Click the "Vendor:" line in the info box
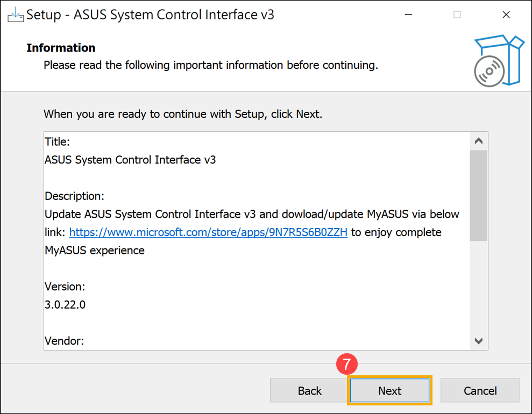The height and width of the screenshot is (414, 532). (x=64, y=340)
